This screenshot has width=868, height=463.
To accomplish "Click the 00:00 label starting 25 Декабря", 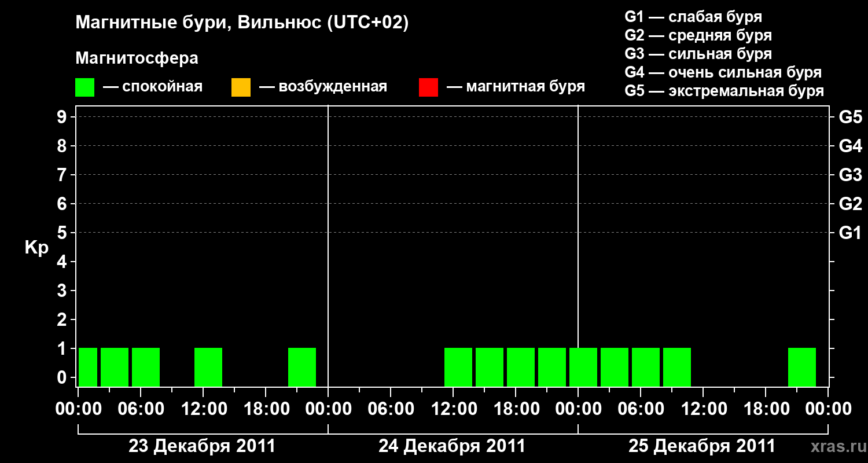I will coord(578,409).
